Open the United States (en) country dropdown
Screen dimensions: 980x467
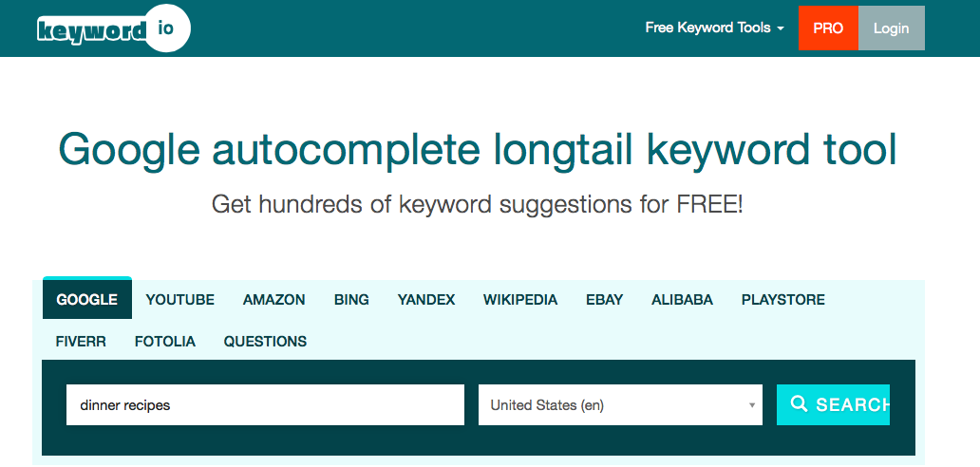(x=620, y=405)
